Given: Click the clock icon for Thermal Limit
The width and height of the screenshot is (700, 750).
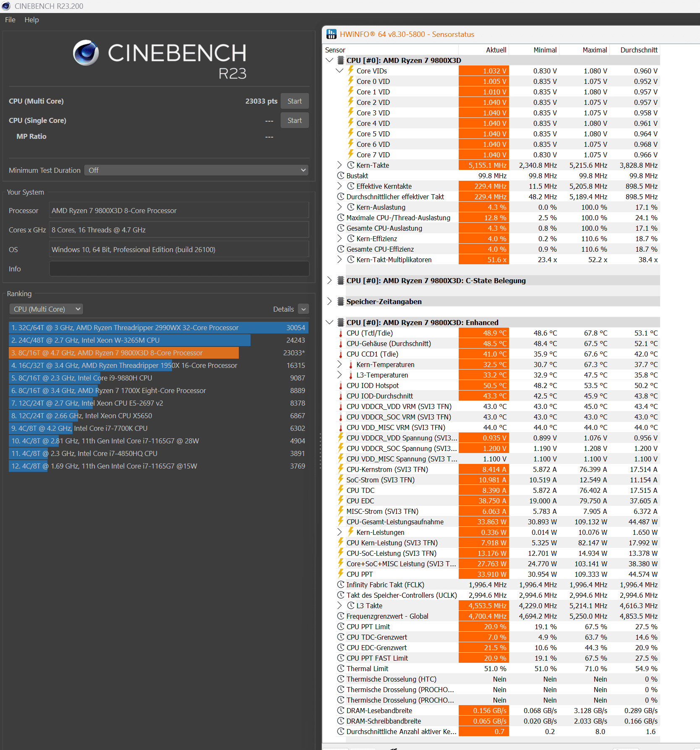Looking at the screenshot, I should (x=341, y=669).
